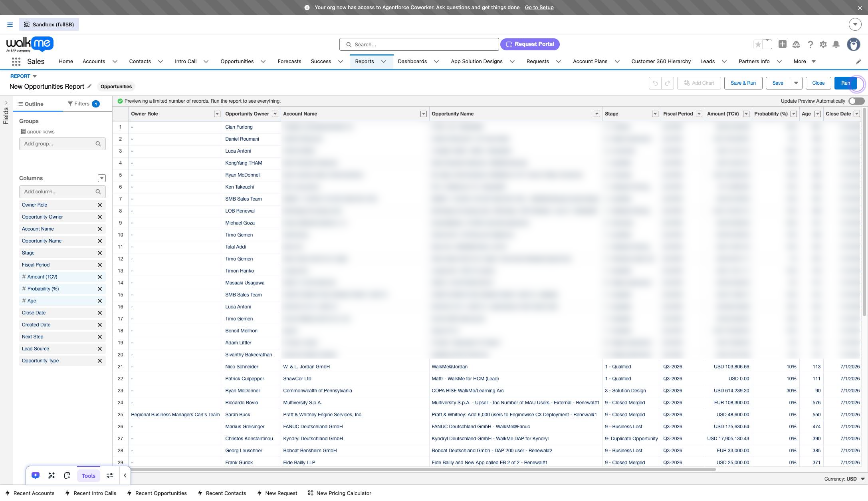Go to the Home tab
Viewport: 868px width, 501px height.
[66, 62]
